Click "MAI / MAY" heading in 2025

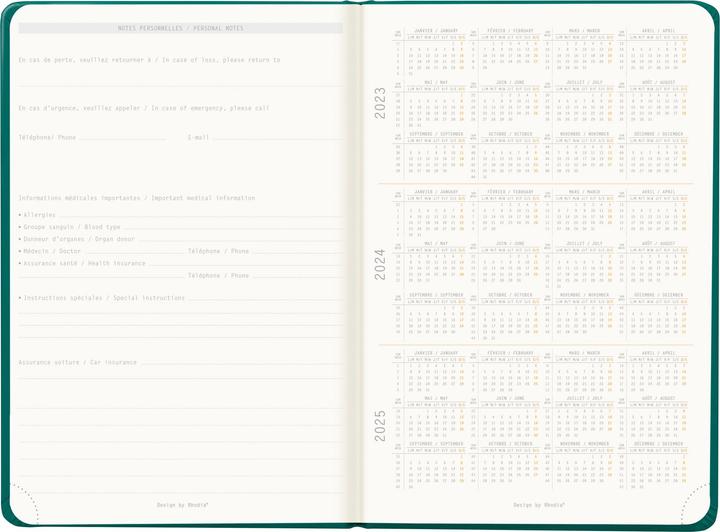click(x=436, y=398)
